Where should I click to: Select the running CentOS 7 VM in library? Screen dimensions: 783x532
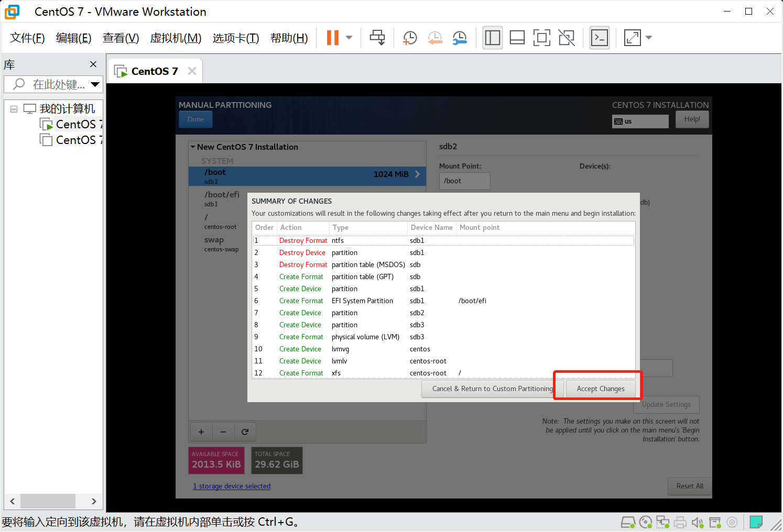click(72, 125)
